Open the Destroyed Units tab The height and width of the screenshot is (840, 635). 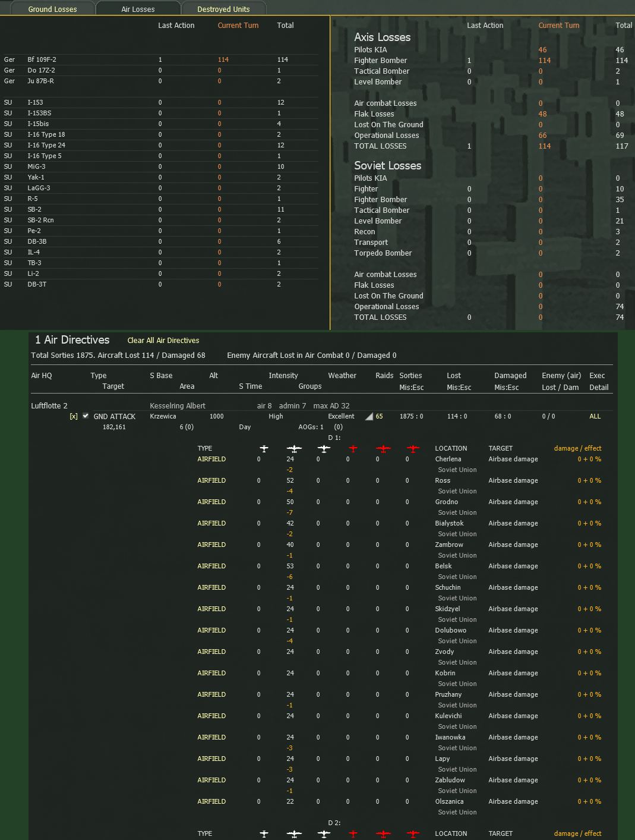(x=223, y=9)
